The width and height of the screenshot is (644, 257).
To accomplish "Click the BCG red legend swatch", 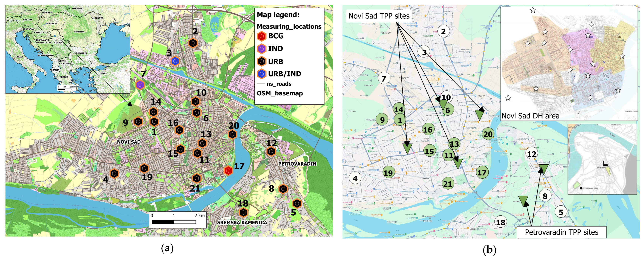I will click(x=262, y=36).
